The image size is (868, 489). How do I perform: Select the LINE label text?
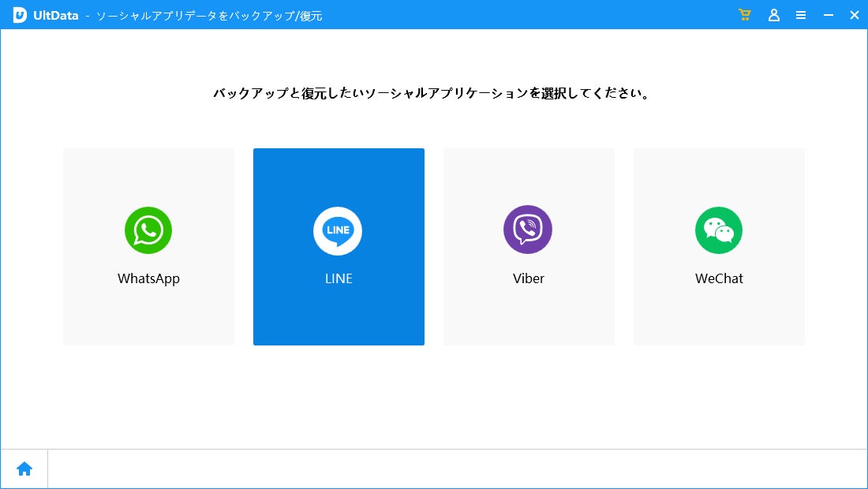[339, 278]
